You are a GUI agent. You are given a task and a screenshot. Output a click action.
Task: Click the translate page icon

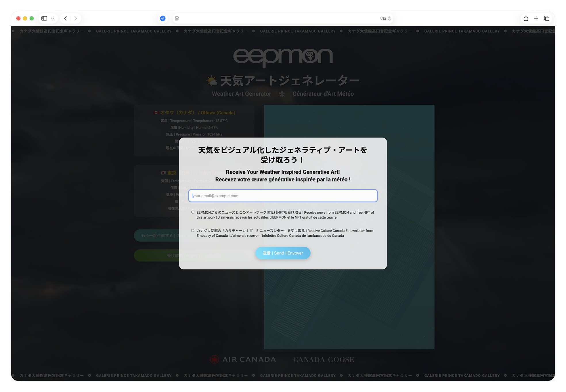(383, 18)
